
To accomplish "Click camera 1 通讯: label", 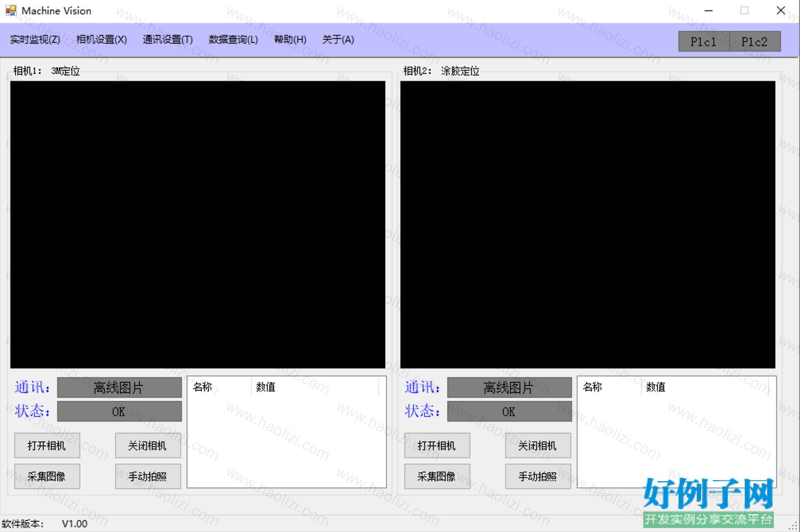I will pyautogui.click(x=33, y=387).
